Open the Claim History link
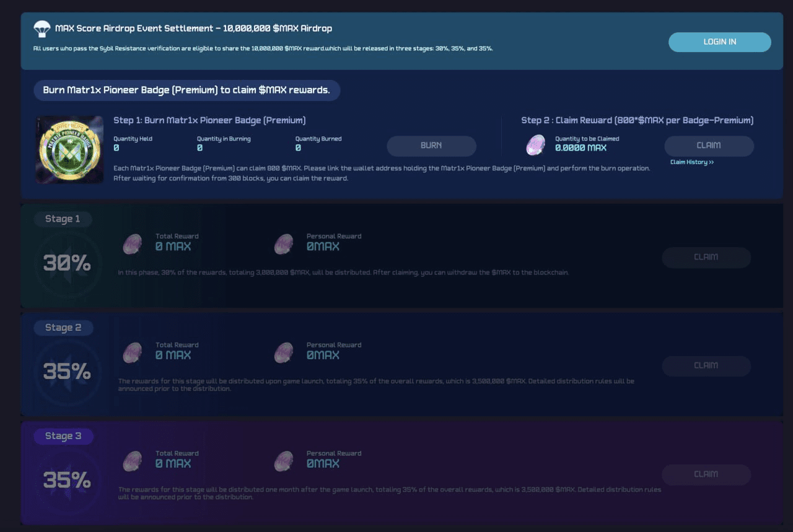This screenshot has width=793, height=532. [x=692, y=162]
